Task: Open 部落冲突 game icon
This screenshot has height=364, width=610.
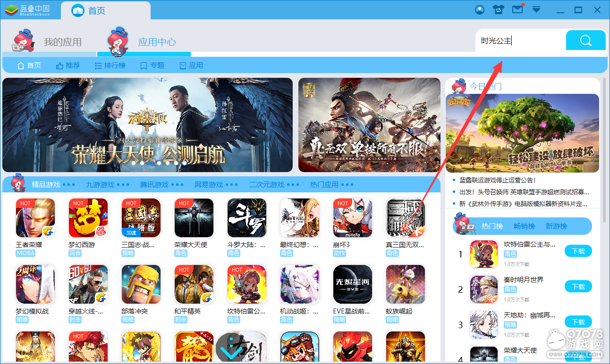Action: pos(141,284)
